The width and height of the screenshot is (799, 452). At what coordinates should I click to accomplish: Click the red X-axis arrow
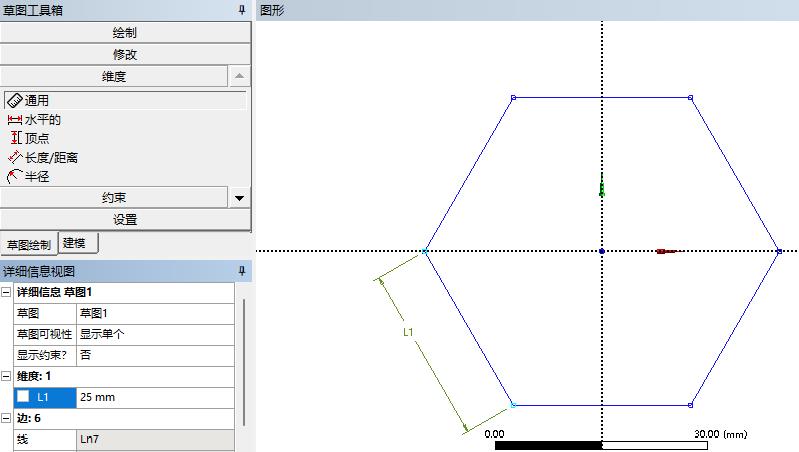[669, 251]
